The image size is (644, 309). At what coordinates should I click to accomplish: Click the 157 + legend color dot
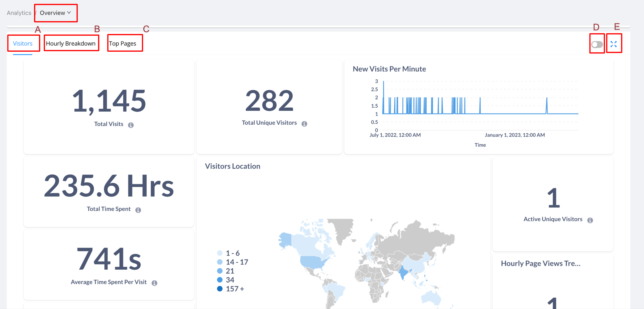coord(220,289)
